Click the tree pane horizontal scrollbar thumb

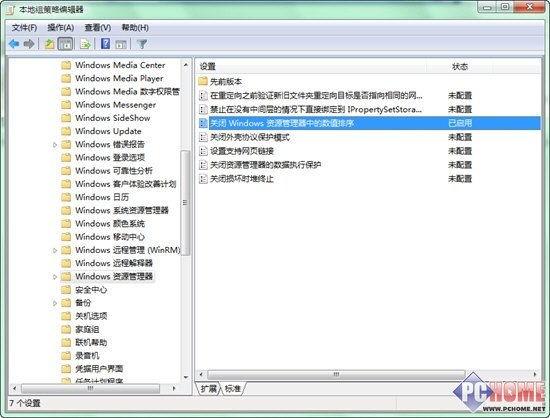(x=90, y=389)
